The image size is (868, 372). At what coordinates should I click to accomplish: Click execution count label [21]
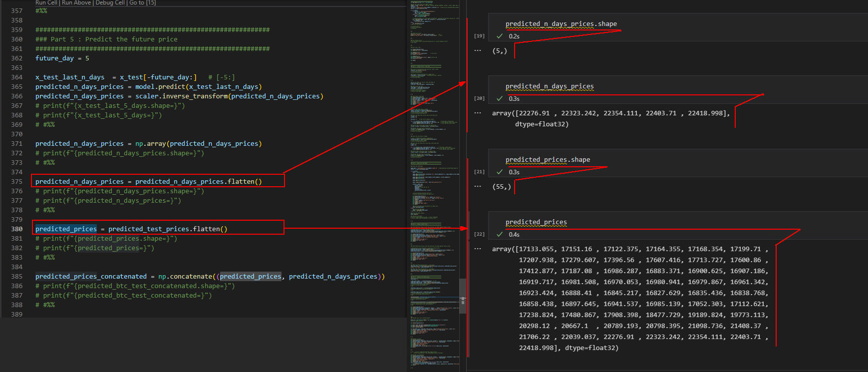click(479, 172)
